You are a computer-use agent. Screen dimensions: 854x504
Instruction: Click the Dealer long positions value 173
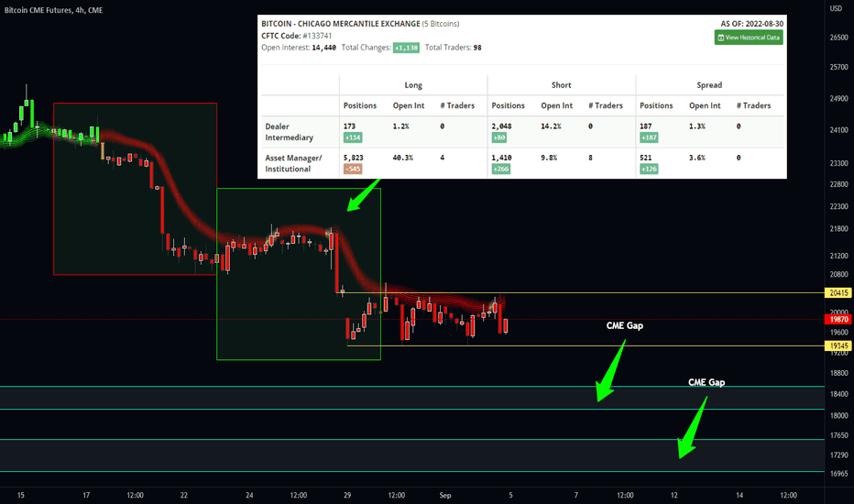tap(349, 126)
